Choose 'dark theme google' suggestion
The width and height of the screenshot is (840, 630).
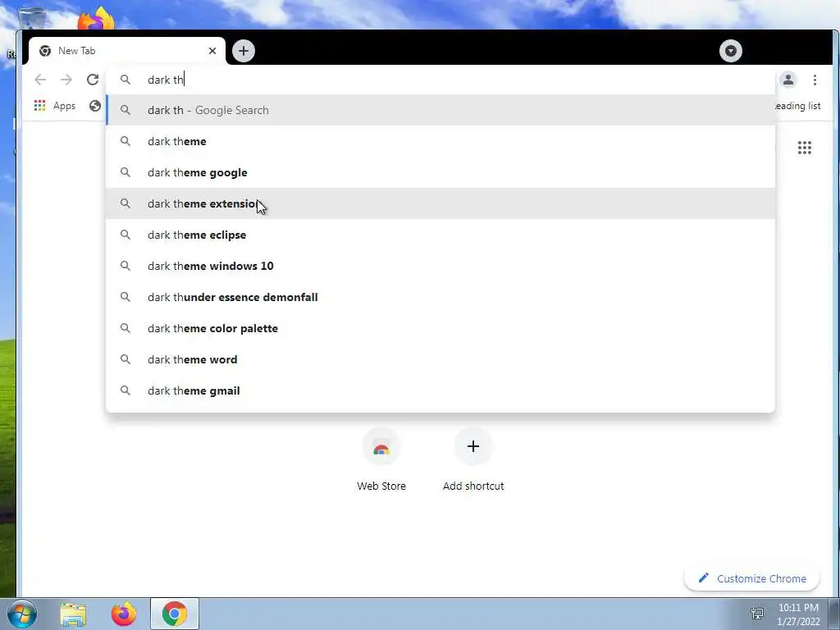[441, 172]
